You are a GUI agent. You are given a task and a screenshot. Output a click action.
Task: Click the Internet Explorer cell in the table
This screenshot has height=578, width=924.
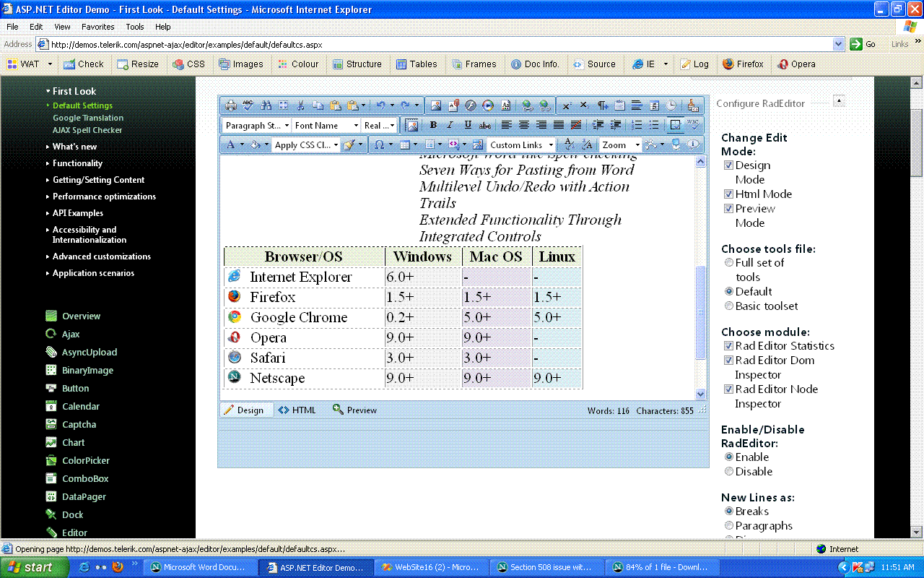click(x=304, y=277)
